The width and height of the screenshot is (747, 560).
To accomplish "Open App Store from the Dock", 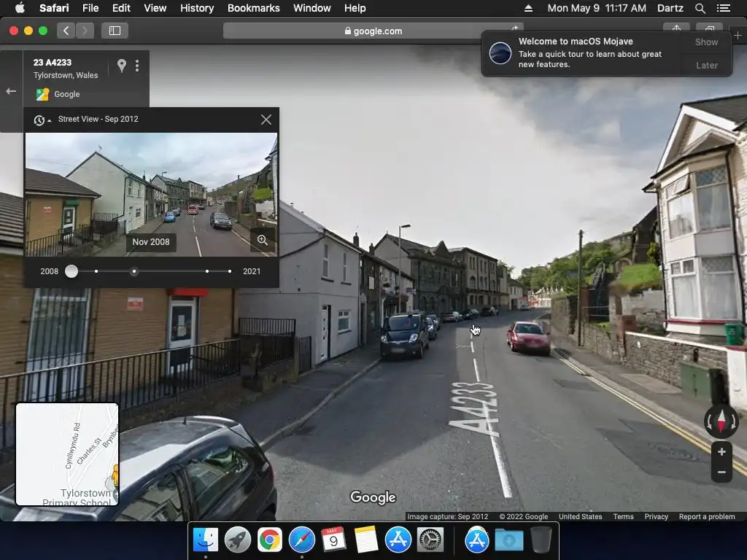I will [398, 540].
